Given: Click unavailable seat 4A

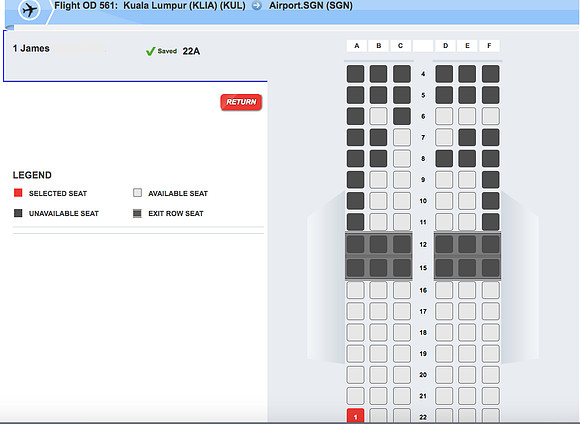Looking at the screenshot, I should (355, 74).
